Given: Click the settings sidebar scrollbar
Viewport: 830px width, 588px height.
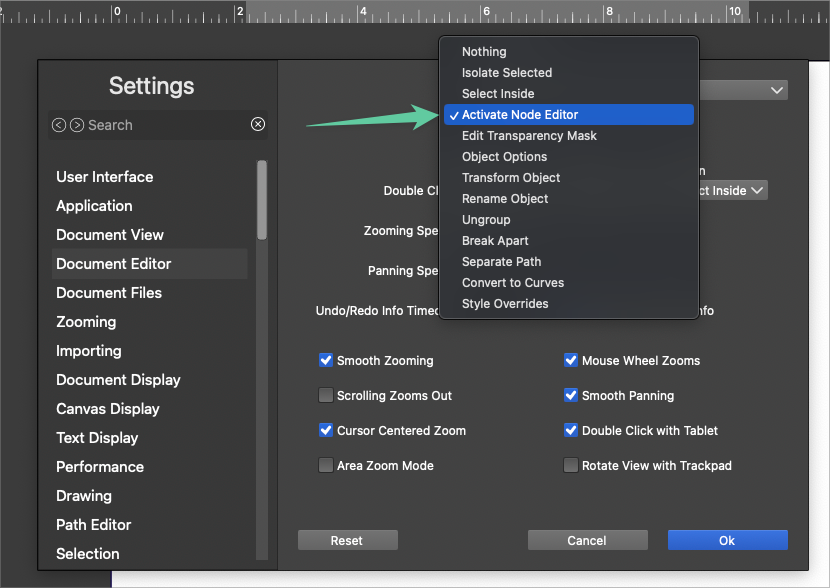Looking at the screenshot, I should click(x=262, y=200).
